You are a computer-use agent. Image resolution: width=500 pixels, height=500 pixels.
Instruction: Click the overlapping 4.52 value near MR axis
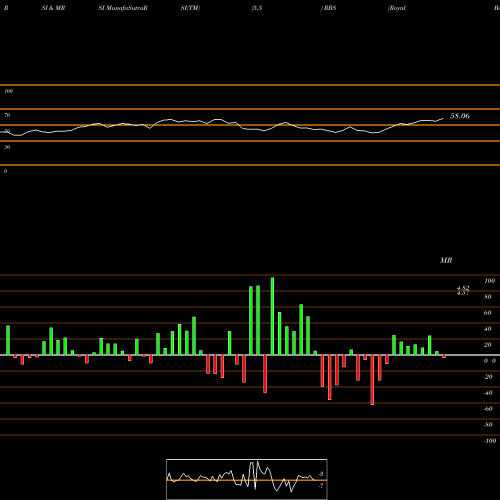(463, 288)
